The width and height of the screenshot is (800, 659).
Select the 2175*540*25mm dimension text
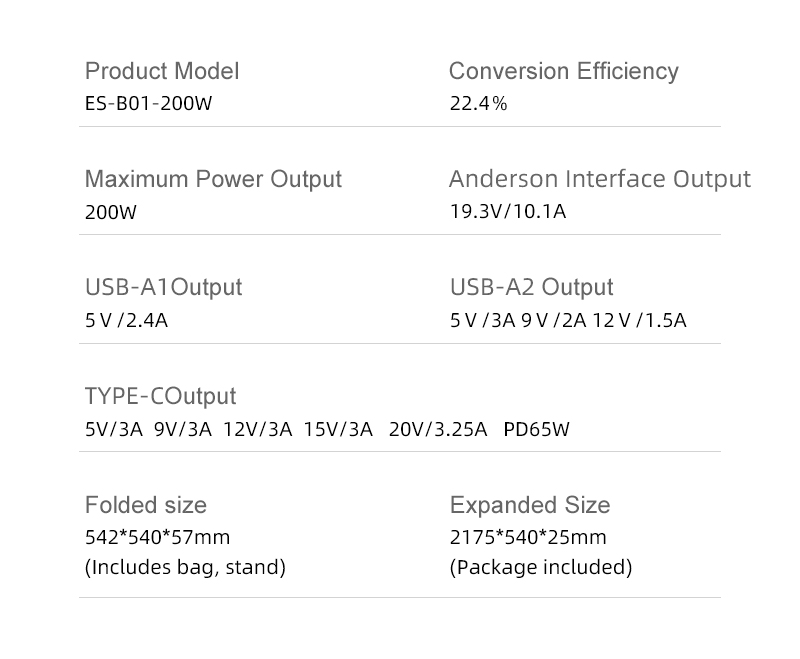(x=528, y=537)
